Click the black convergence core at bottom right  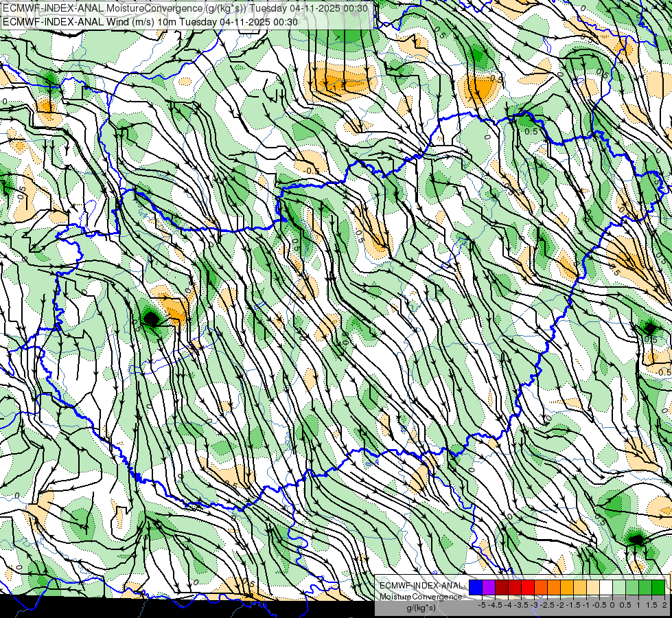(x=636, y=540)
